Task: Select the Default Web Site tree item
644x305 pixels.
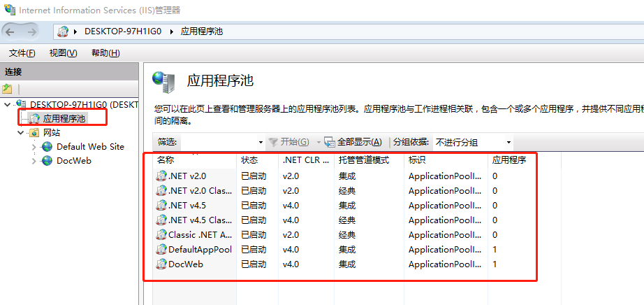Action: [x=90, y=146]
